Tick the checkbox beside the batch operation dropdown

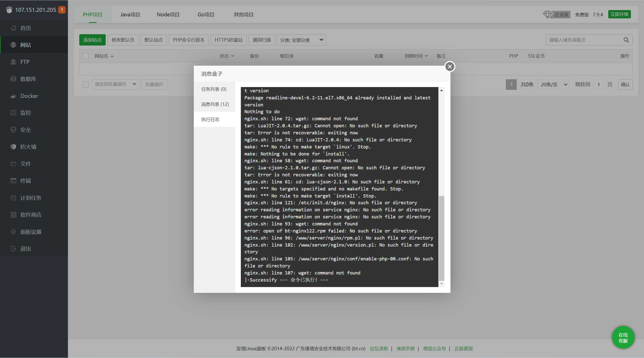pyautogui.click(x=86, y=84)
